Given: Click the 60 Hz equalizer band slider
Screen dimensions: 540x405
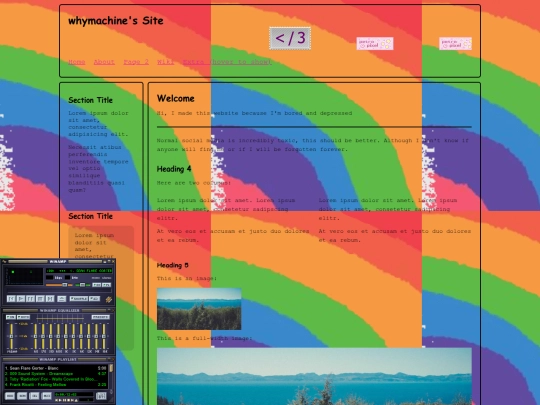Looking at the screenshot, I should (35, 336).
